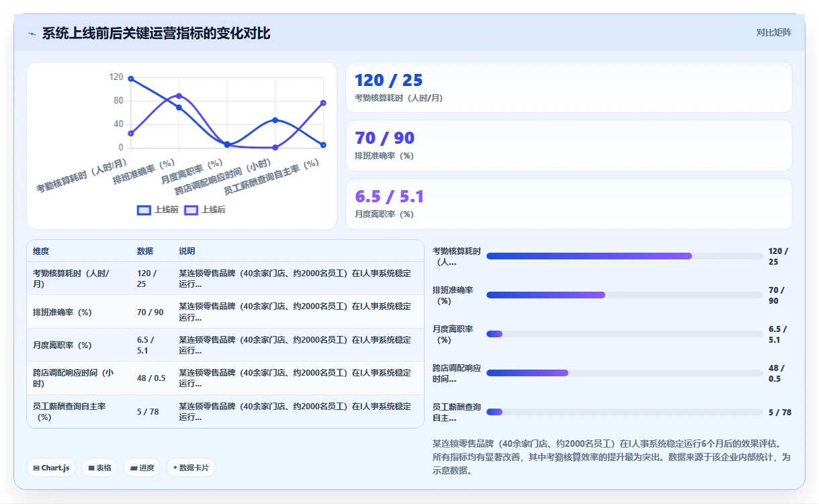Select the 进度 tag chip

click(x=142, y=468)
